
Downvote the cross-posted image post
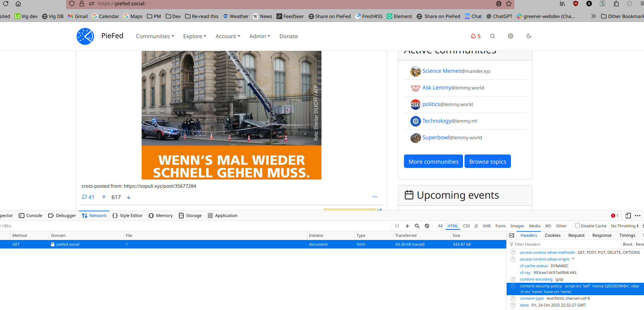coord(129,197)
